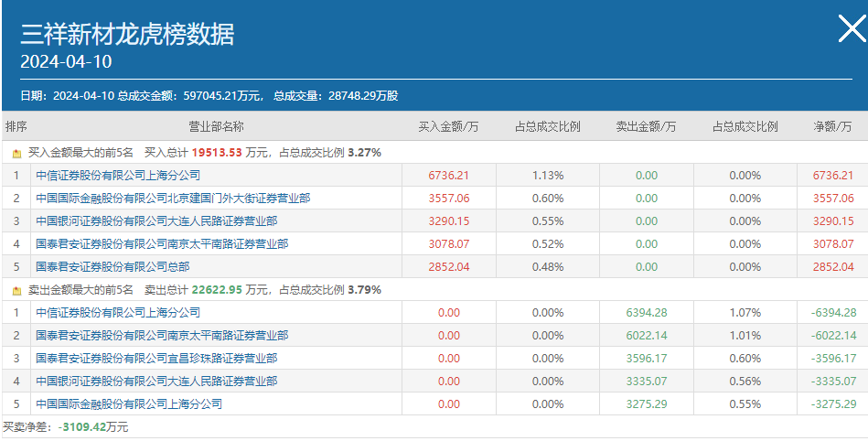Viewport: 868px width, 441px height.
Task: Click net amount -6394.28
Action: pyautogui.click(x=833, y=313)
